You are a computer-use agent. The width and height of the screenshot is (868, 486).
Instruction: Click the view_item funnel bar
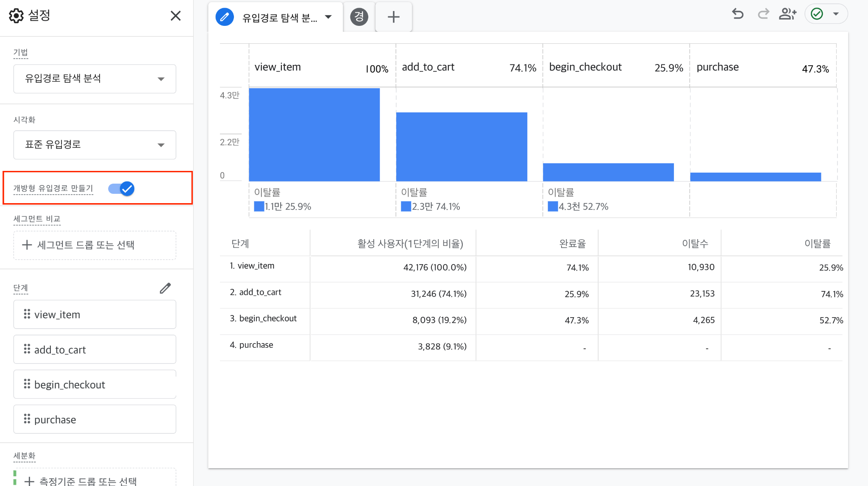click(314, 135)
